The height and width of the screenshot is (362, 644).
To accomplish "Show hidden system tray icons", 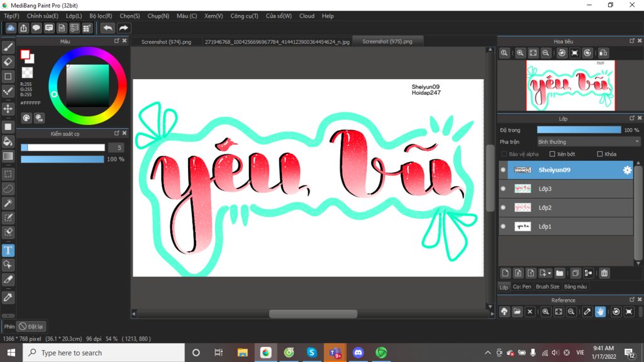I will point(487,353).
